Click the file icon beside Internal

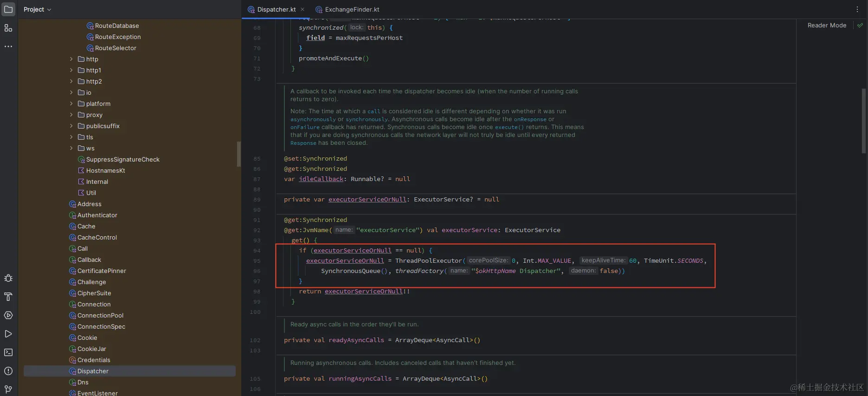(81, 182)
